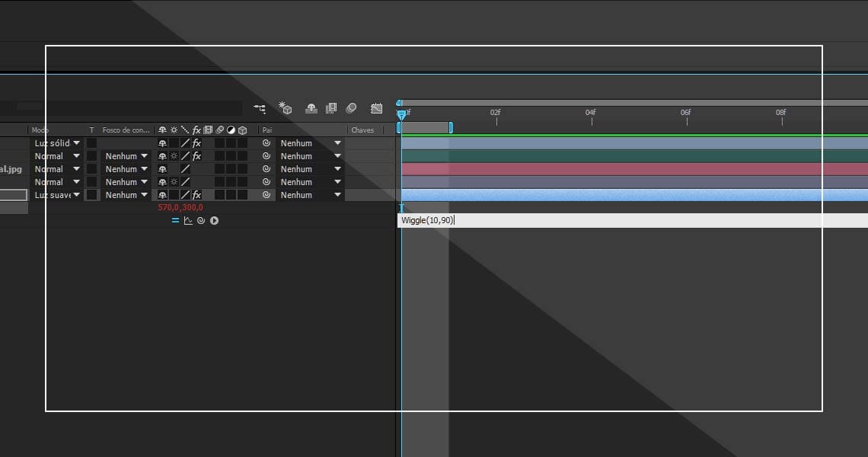
Task: Toggle the Hide Shy Layers icon
Action: pyautogui.click(x=311, y=108)
